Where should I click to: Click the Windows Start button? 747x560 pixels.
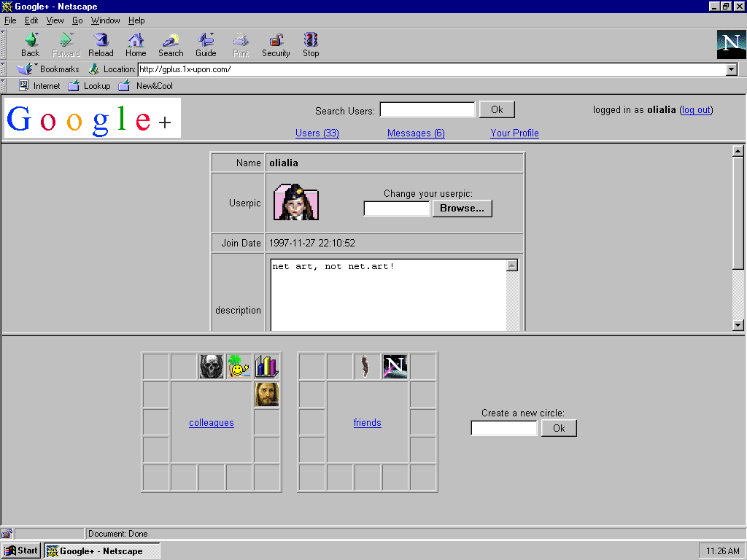(21, 551)
